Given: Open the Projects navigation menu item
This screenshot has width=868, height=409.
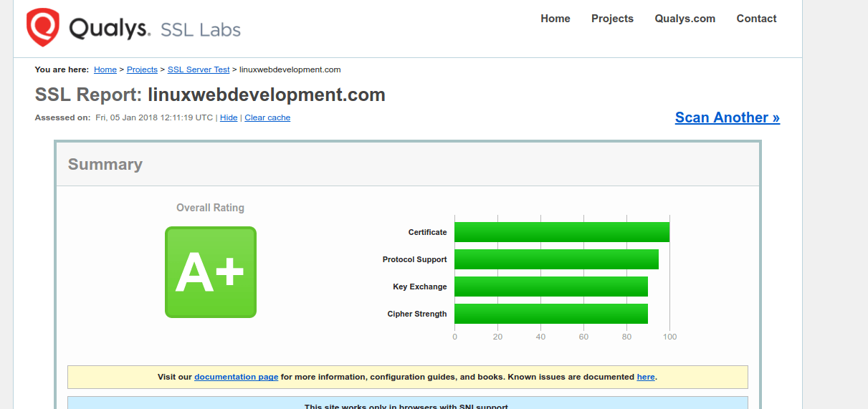Looking at the screenshot, I should [x=612, y=19].
